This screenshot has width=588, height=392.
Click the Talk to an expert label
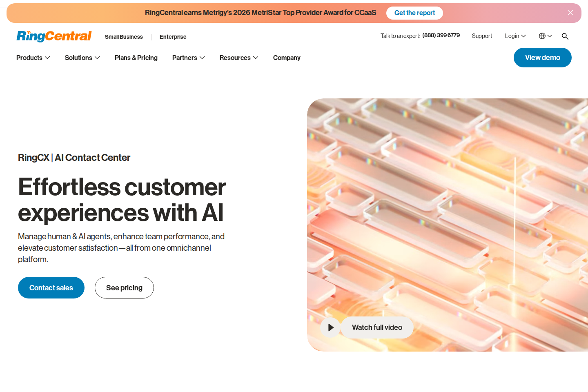400,36
